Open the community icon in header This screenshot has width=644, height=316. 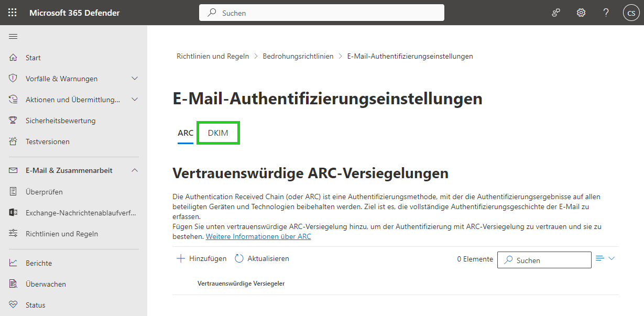point(556,13)
